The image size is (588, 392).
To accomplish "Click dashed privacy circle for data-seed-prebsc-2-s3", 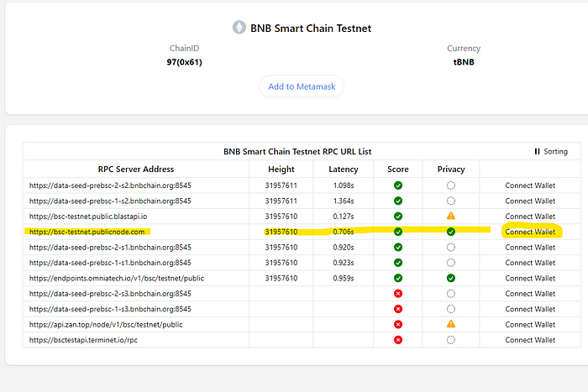I will point(451,294).
